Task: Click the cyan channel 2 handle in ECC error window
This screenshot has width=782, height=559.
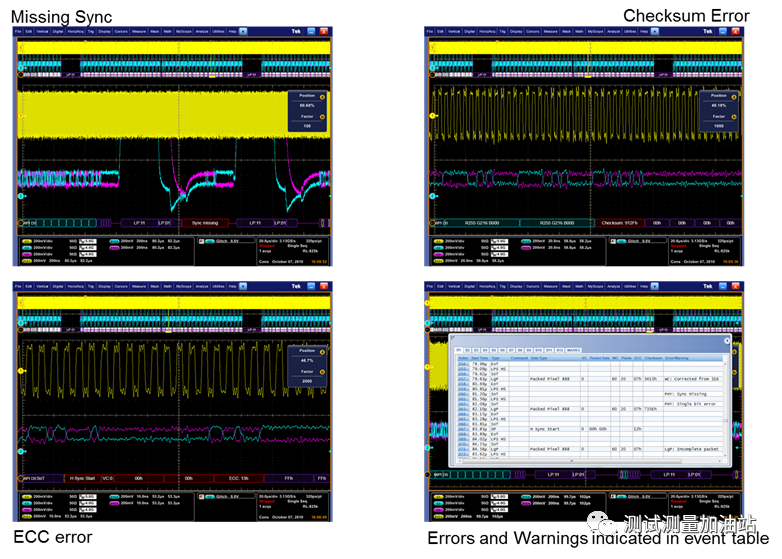Action: [21, 451]
